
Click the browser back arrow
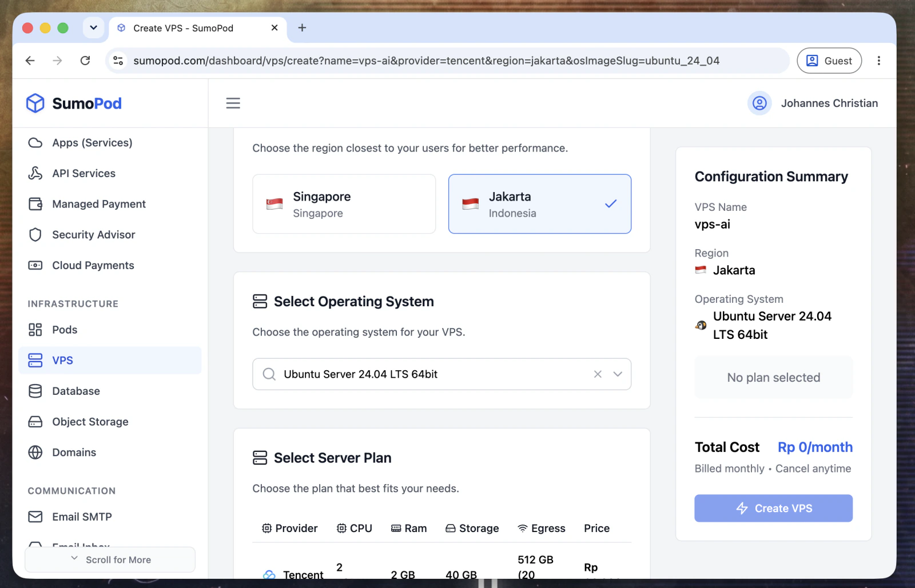[30, 61]
